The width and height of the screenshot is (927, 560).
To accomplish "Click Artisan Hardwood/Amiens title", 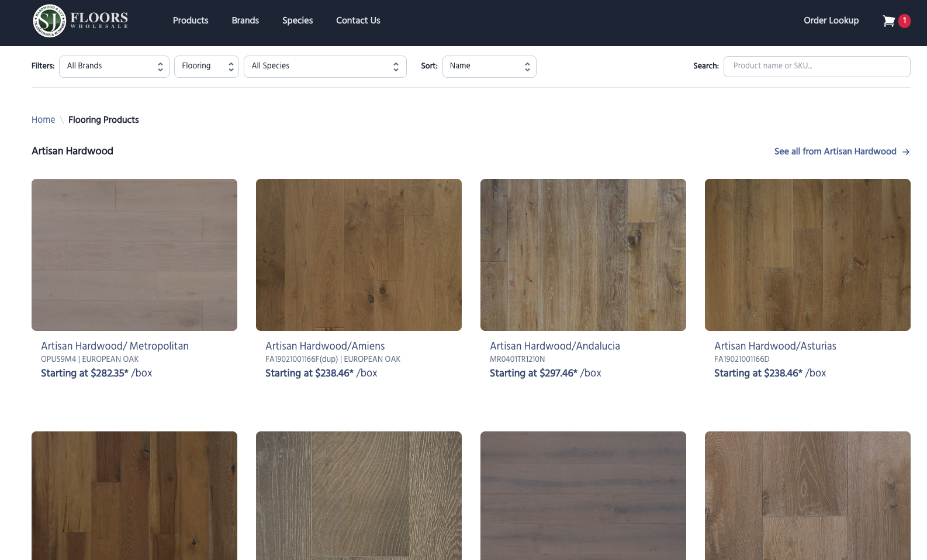I will tap(325, 346).
